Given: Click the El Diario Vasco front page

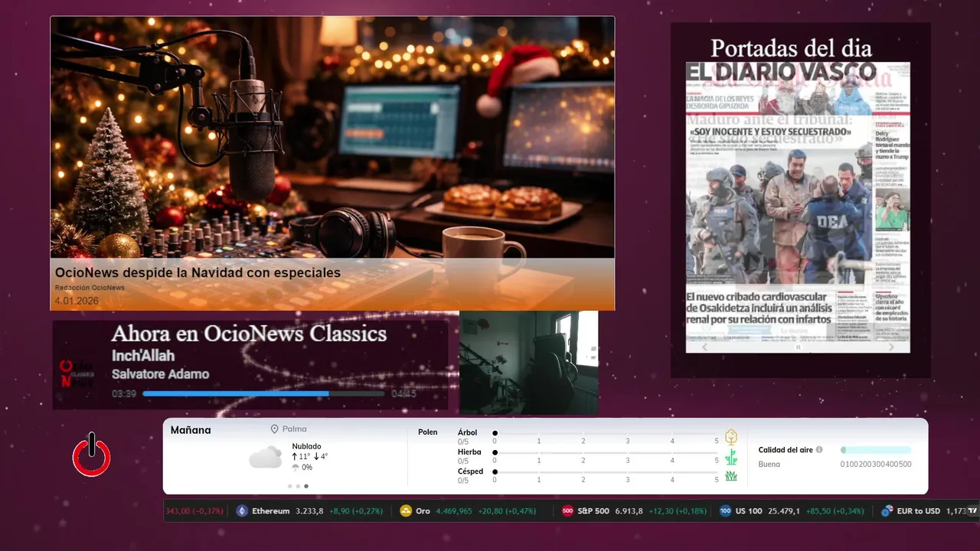Looking at the screenshot, I should [x=798, y=207].
